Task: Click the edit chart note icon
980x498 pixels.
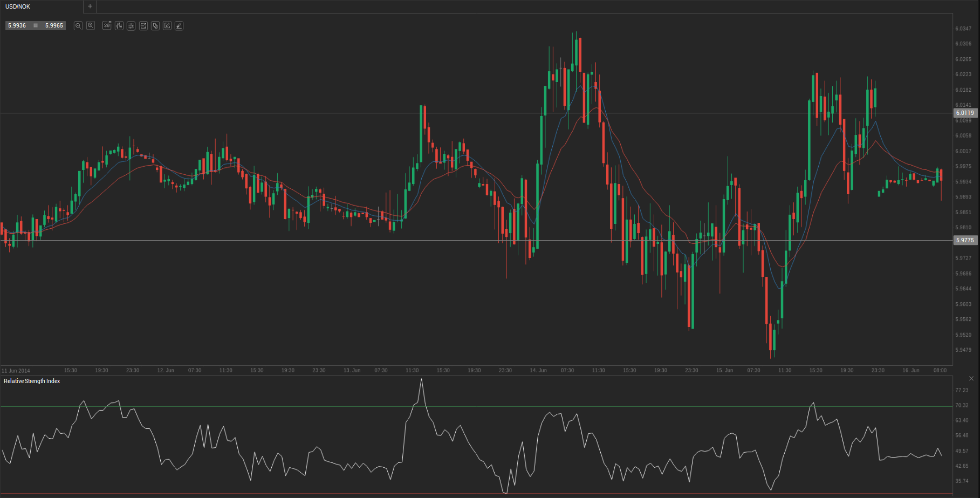Action: (x=167, y=26)
